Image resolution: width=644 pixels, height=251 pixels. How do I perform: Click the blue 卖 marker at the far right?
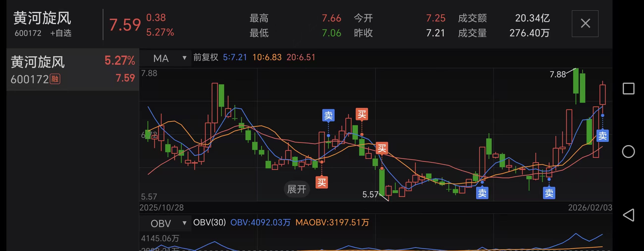pos(602,136)
